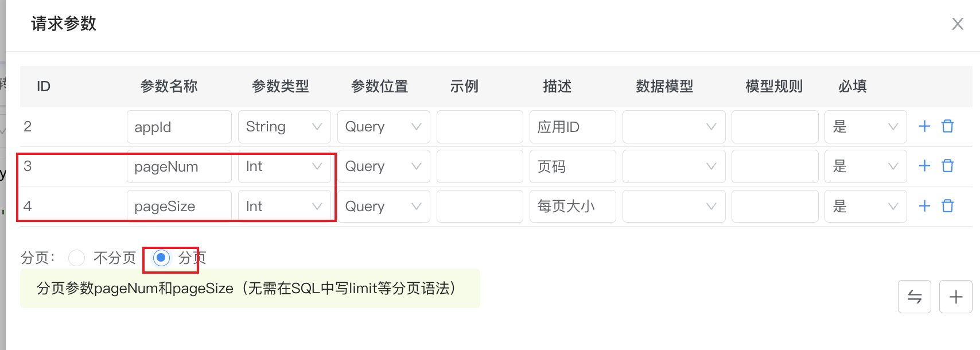Image resolution: width=980 pixels, height=350 pixels.
Task: Delete the pageSize parameter row
Action: [x=948, y=206]
